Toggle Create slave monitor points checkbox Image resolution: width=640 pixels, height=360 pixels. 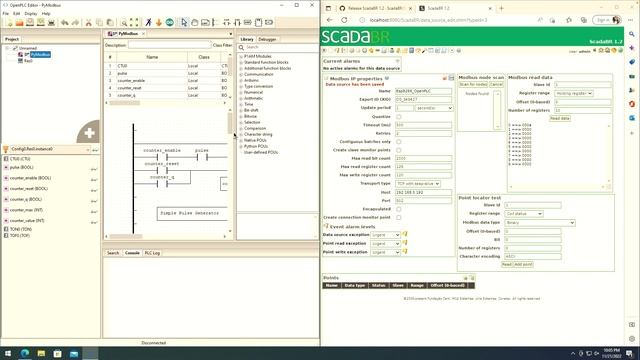tap(399, 150)
